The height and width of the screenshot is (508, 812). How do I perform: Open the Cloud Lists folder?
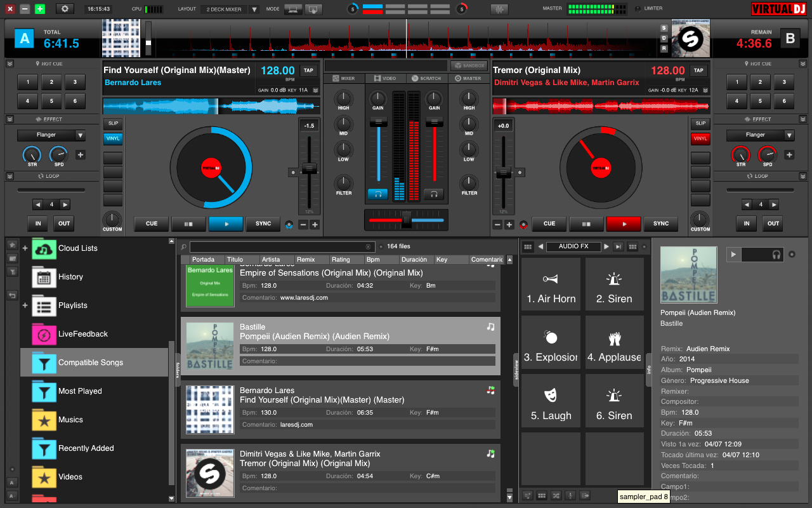click(x=95, y=248)
